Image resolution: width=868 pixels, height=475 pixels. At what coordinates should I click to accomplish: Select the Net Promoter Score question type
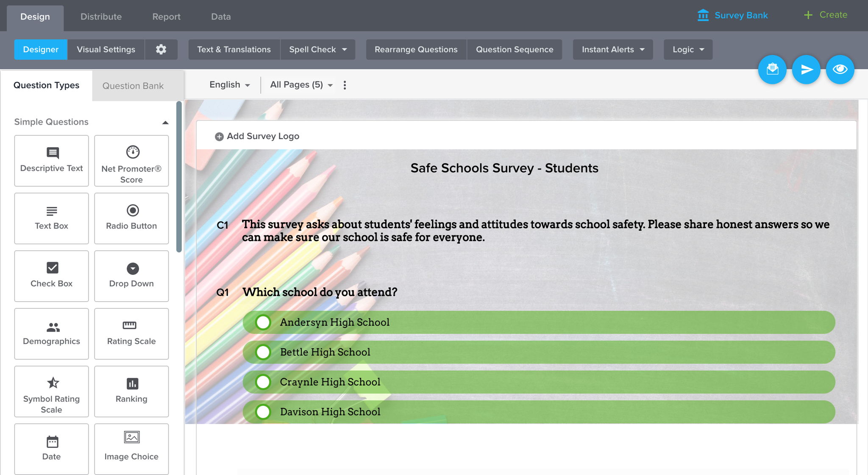pos(131,161)
